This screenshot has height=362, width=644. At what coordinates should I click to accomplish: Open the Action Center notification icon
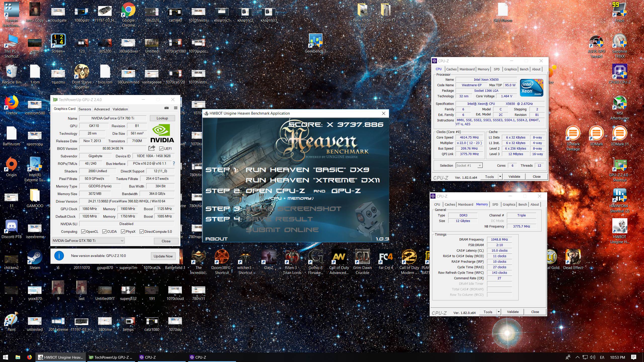pyautogui.click(x=634, y=357)
